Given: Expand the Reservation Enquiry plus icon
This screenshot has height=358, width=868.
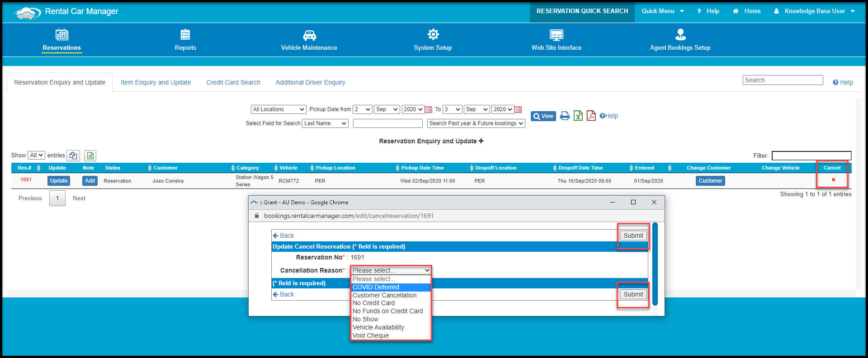Looking at the screenshot, I should 481,141.
